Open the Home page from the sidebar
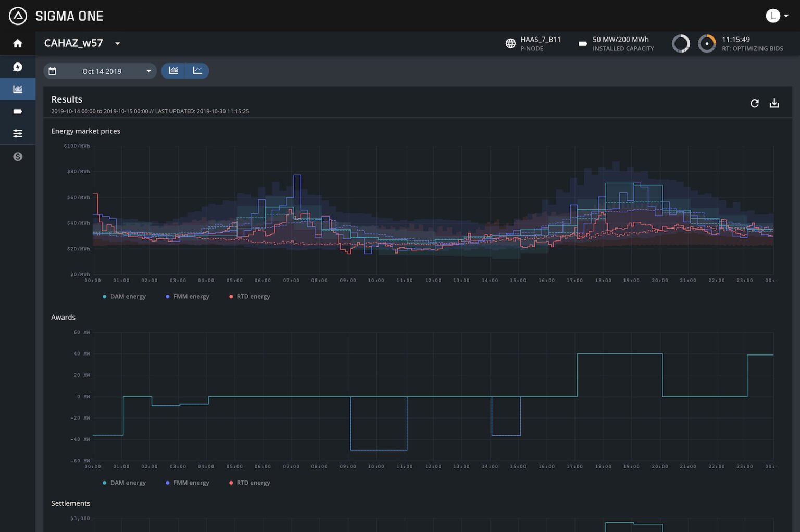This screenshot has height=532, width=800. (x=17, y=44)
